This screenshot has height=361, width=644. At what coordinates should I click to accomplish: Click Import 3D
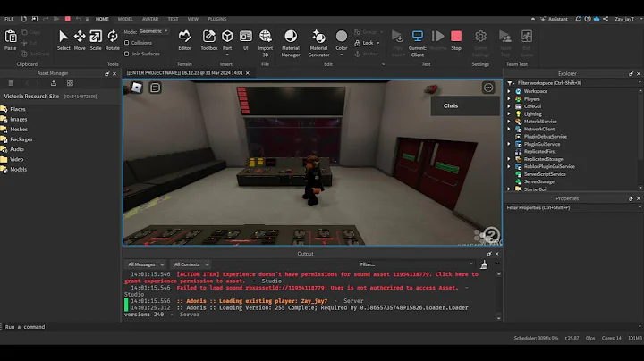(x=266, y=43)
